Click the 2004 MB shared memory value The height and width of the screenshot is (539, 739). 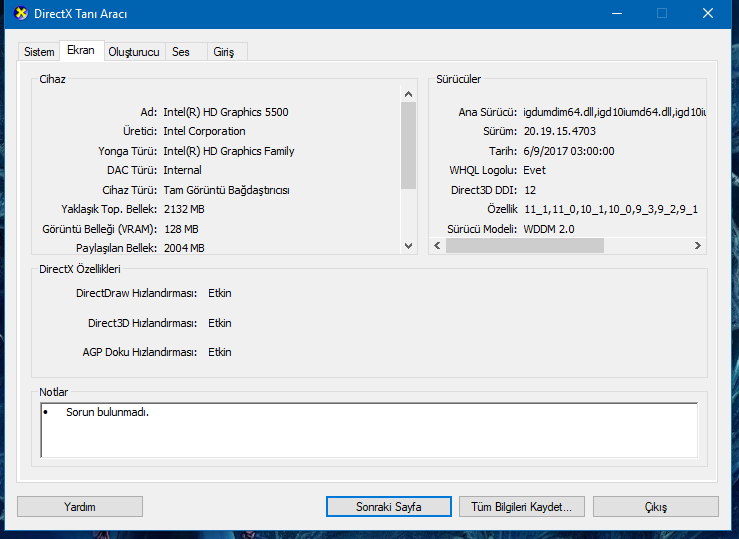[x=184, y=248]
